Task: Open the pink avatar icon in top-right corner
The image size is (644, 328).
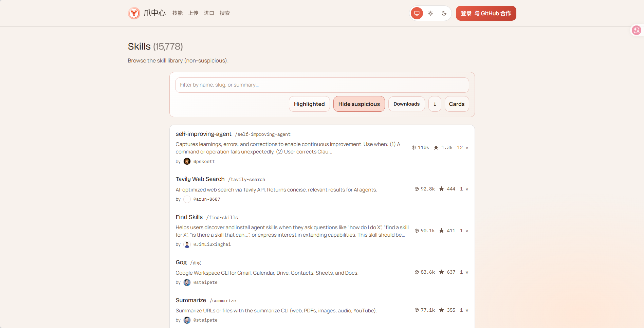Action: 637,30
